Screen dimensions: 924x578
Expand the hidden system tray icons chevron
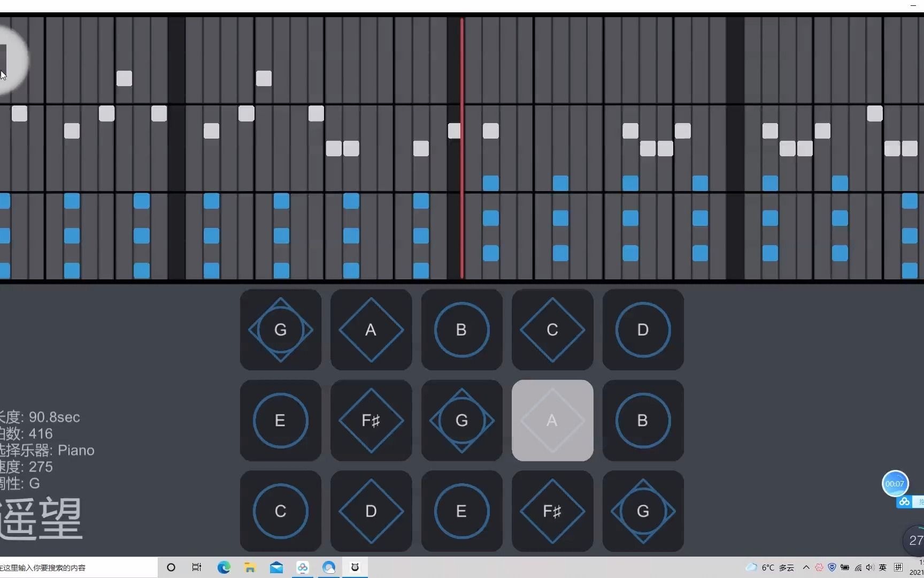coord(806,567)
